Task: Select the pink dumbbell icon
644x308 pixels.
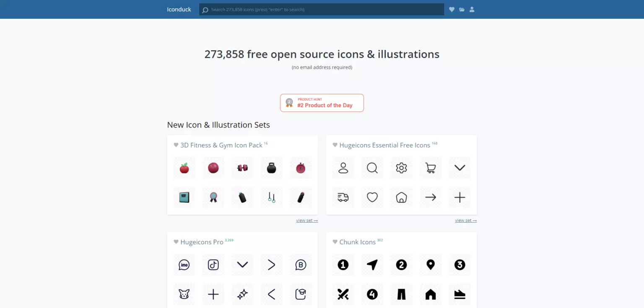Action: click(x=242, y=168)
